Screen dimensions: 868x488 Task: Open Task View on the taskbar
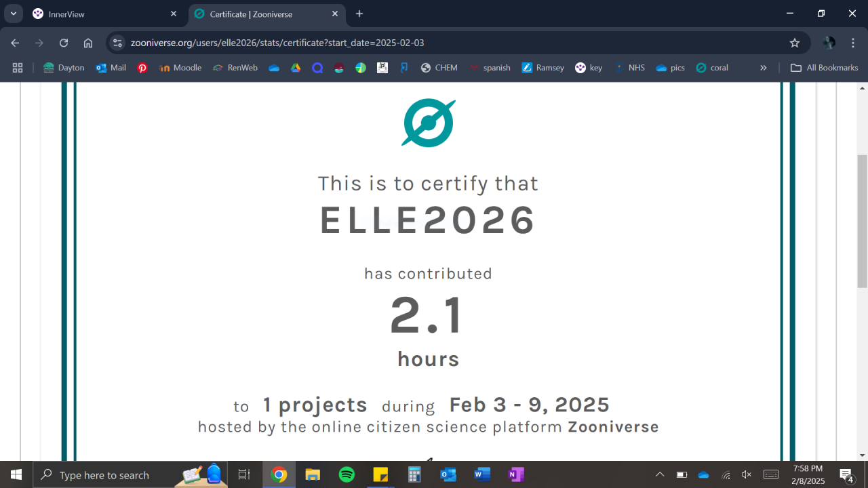[x=244, y=474]
